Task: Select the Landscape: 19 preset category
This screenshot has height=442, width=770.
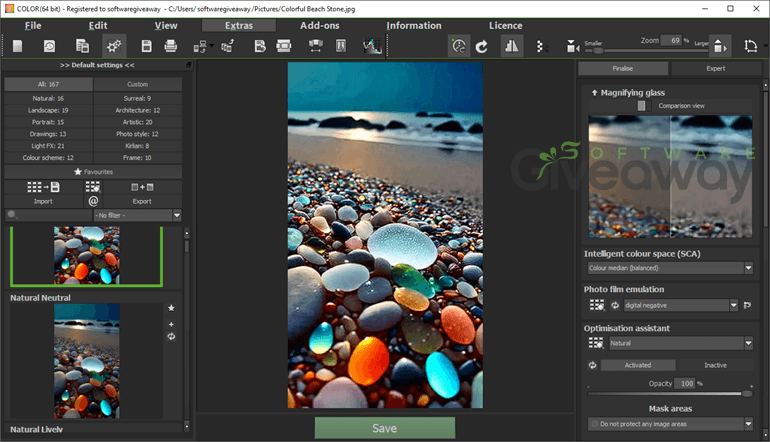Action: 48,110
